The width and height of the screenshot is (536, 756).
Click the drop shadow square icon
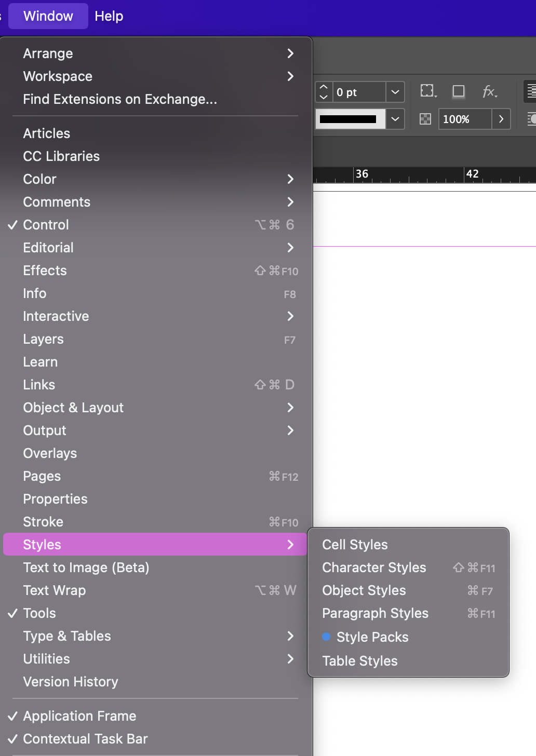459,92
